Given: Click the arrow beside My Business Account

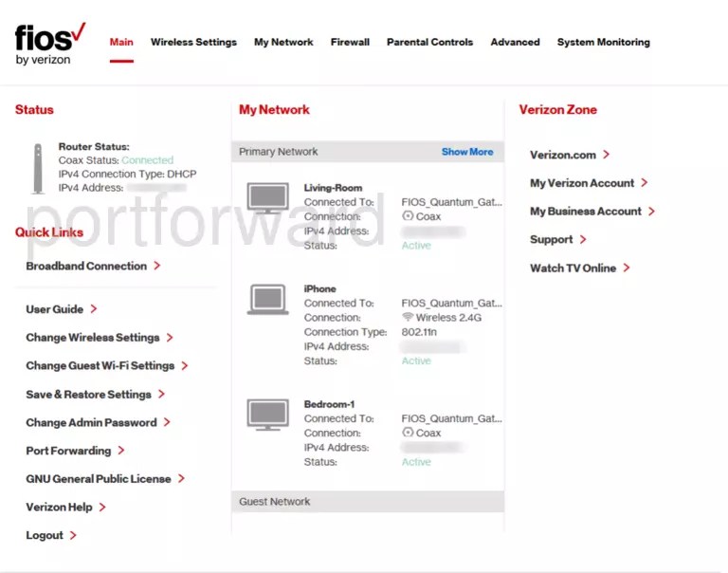Looking at the screenshot, I should (x=652, y=211).
